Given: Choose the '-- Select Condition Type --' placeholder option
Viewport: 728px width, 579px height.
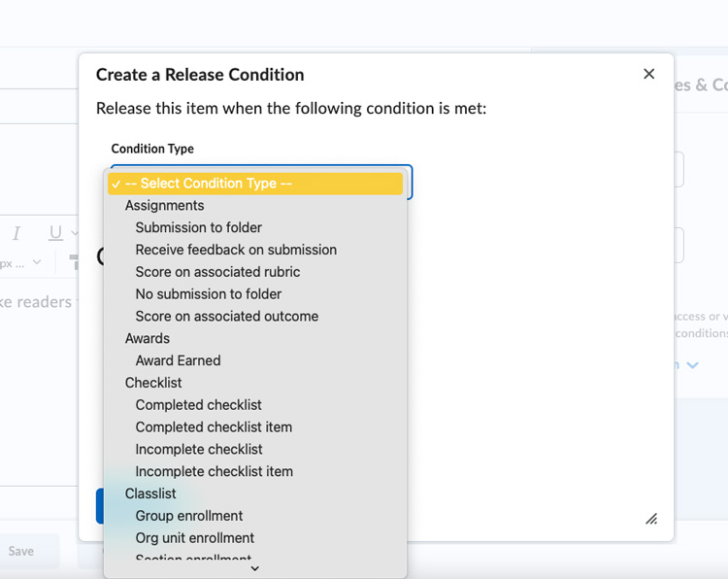Looking at the screenshot, I should click(255, 184).
